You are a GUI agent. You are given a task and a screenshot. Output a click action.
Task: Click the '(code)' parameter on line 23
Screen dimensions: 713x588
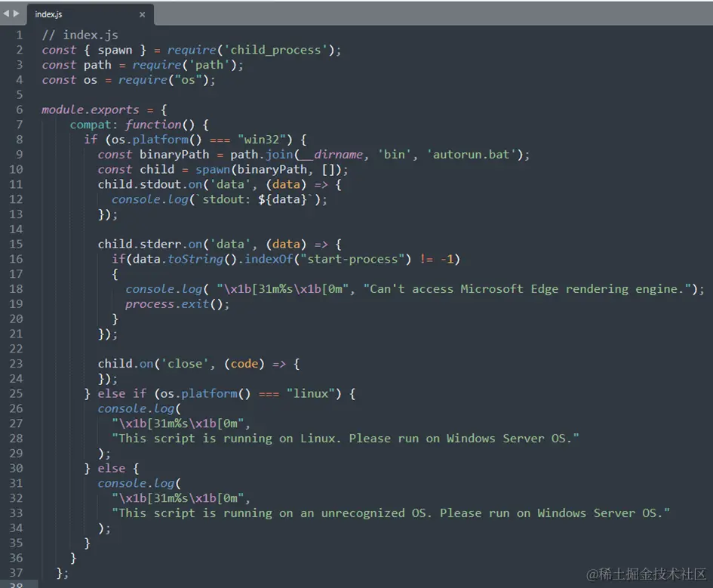coord(244,364)
